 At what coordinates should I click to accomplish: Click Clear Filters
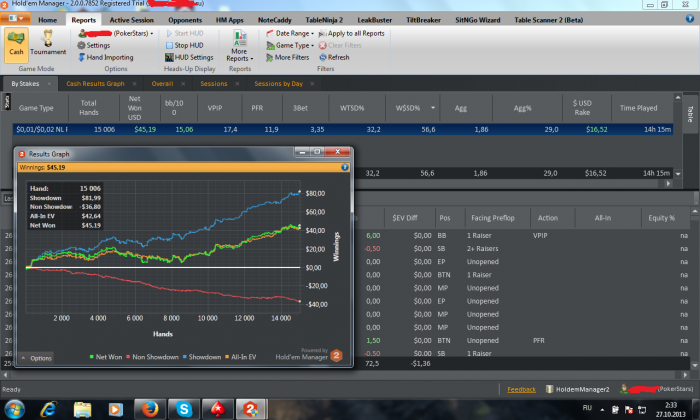(x=340, y=45)
